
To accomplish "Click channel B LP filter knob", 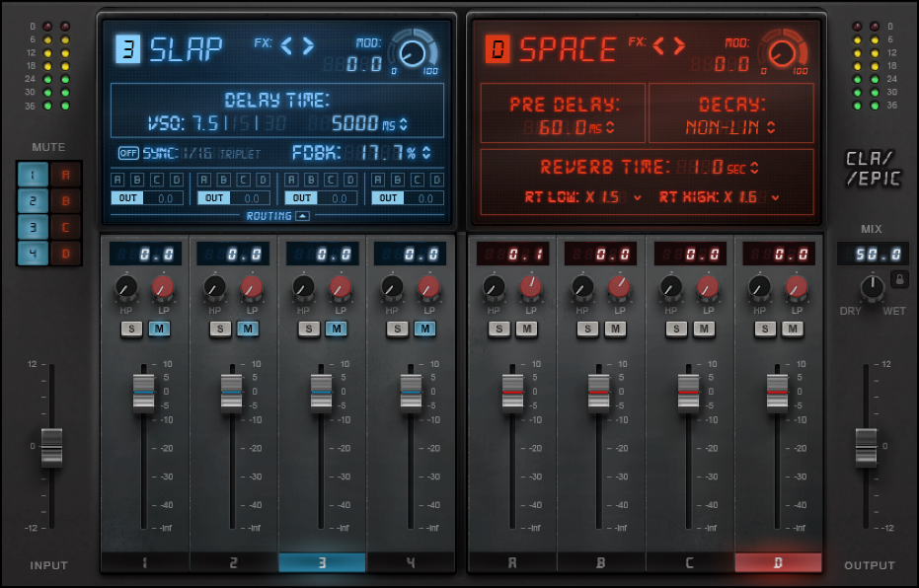I will [x=619, y=287].
